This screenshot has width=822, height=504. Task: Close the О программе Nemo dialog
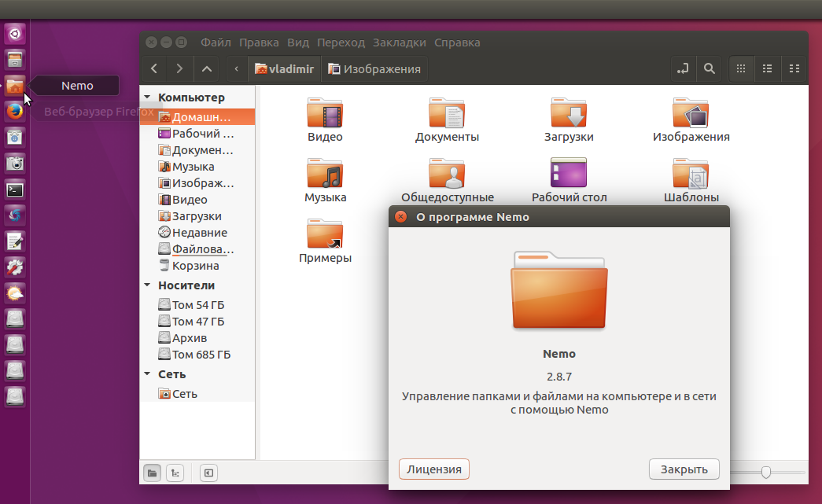[400, 217]
